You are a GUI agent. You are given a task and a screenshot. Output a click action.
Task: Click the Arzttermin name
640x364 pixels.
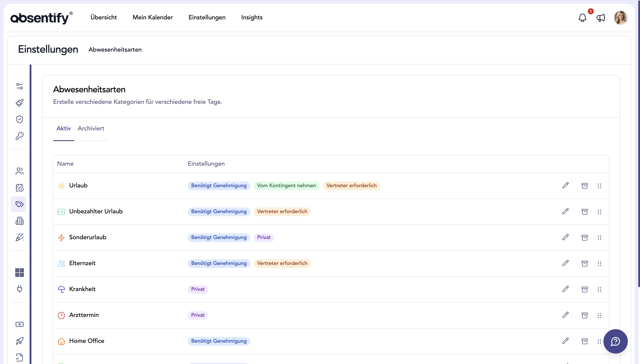(x=84, y=315)
